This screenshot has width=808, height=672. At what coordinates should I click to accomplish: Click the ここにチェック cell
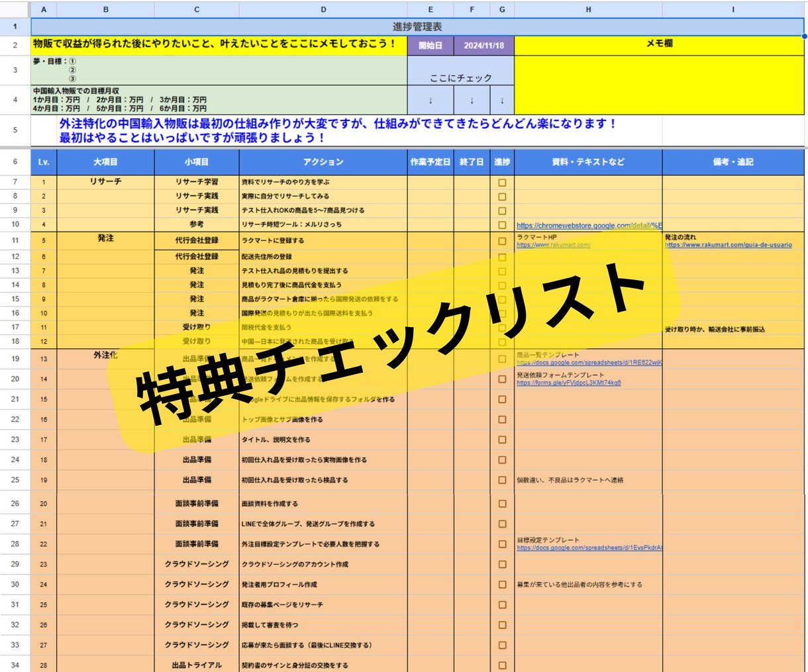[x=461, y=71]
